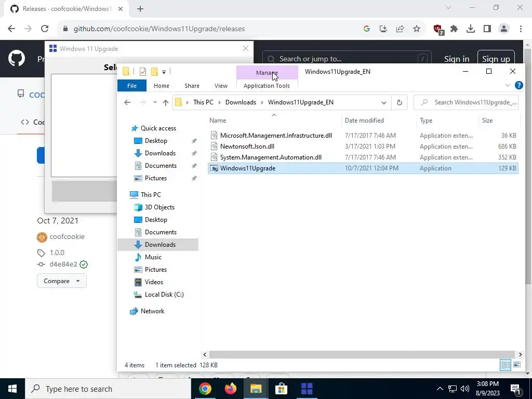Select Windows11Upgrade application file

(x=363, y=168)
